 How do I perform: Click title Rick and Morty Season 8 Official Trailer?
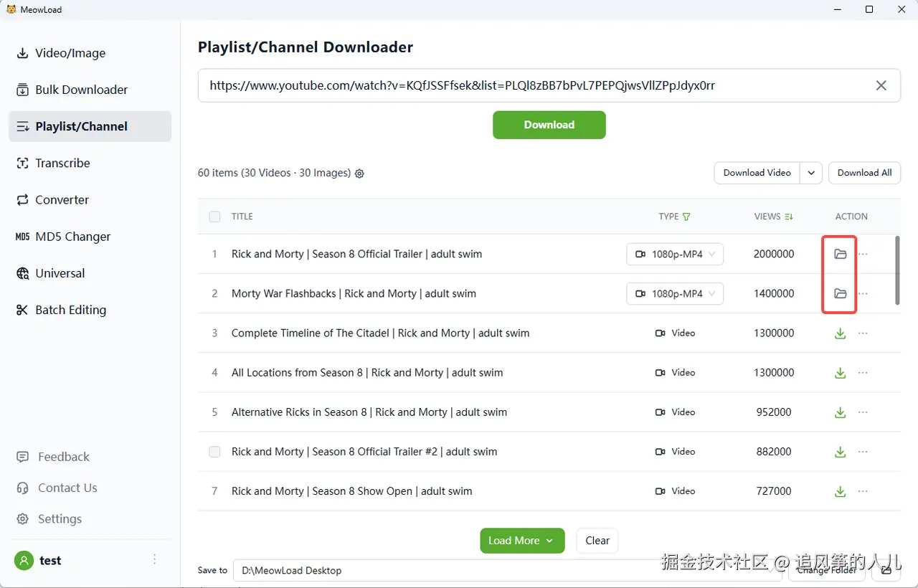pyautogui.click(x=357, y=254)
